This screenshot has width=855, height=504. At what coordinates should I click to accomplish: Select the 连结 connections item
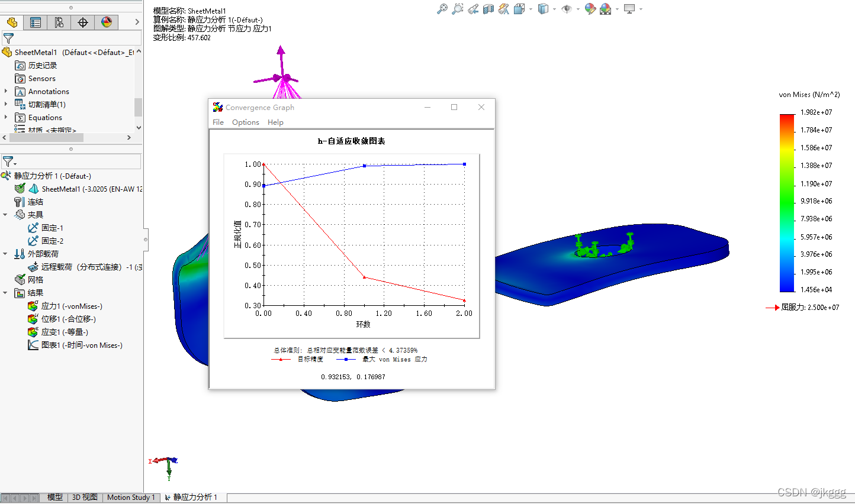[29, 202]
